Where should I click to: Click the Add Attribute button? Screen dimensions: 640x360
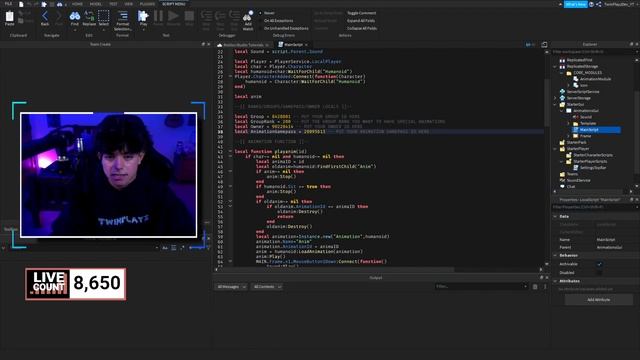coord(599,300)
